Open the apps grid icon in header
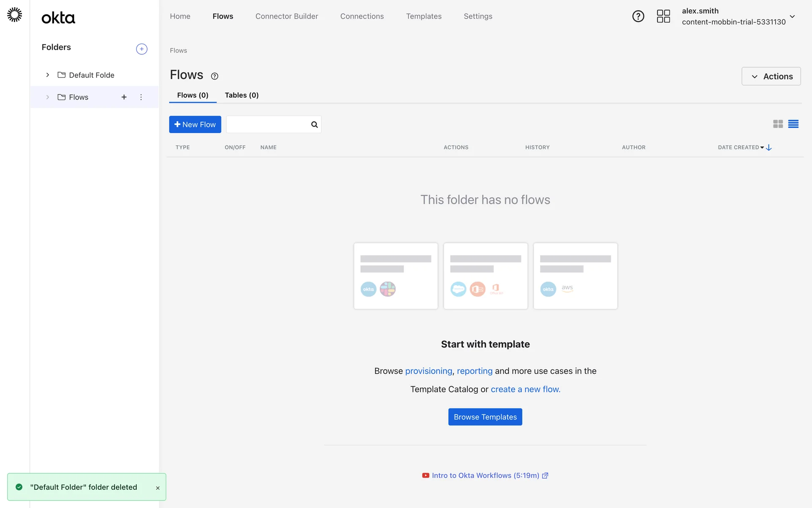Viewport: 812px width, 508px height. click(x=663, y=17)
